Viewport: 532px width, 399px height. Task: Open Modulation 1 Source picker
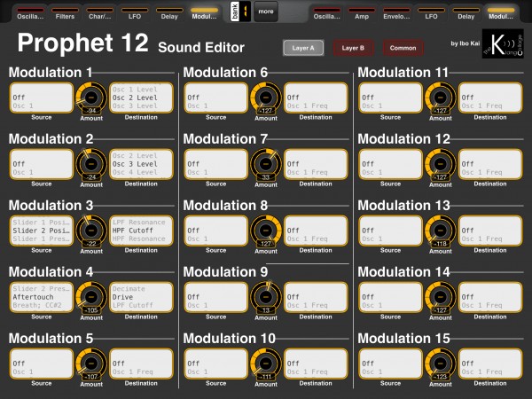(42, 98)
